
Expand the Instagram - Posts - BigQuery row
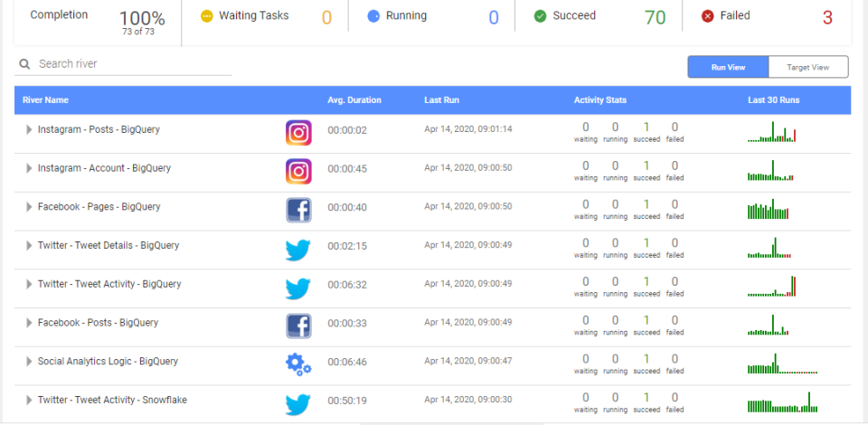point(29,129)
